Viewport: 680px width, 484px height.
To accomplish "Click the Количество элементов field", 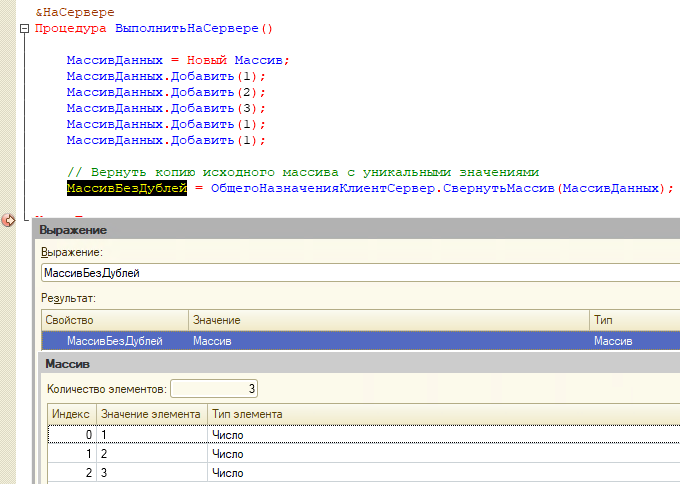I will (x=216, y=388).
